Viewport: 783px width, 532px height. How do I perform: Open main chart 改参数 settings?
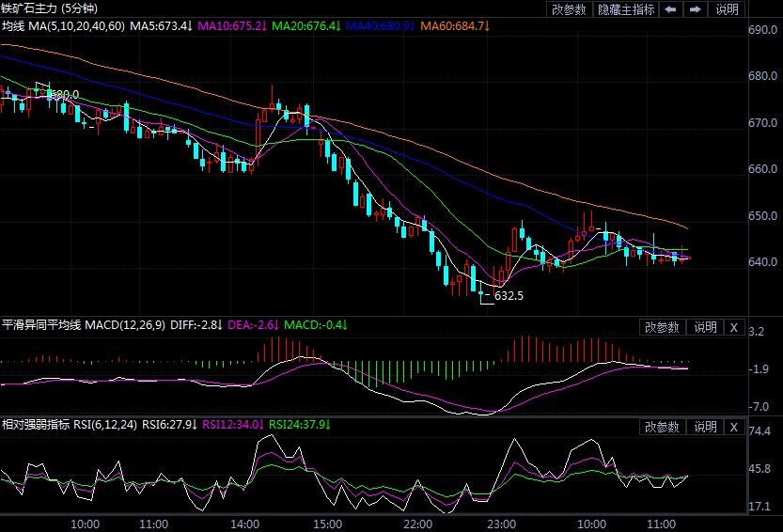[x=569, y=9]
